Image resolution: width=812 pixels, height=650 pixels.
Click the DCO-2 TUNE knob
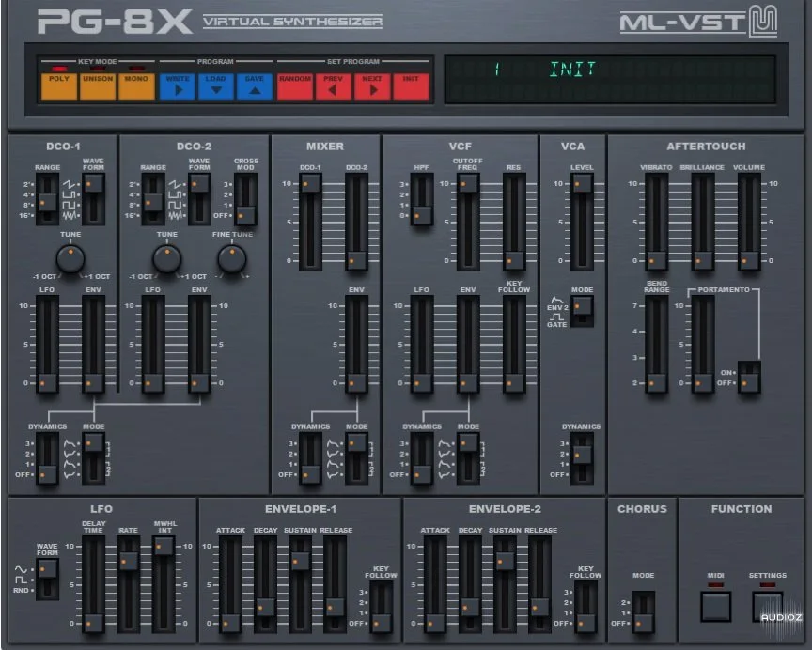[x=166, y=258]
